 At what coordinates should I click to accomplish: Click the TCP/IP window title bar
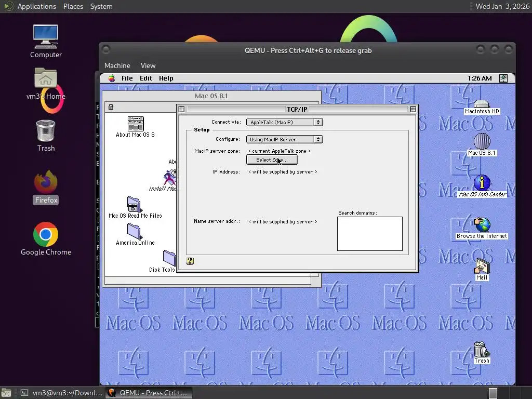pos(297,109)
